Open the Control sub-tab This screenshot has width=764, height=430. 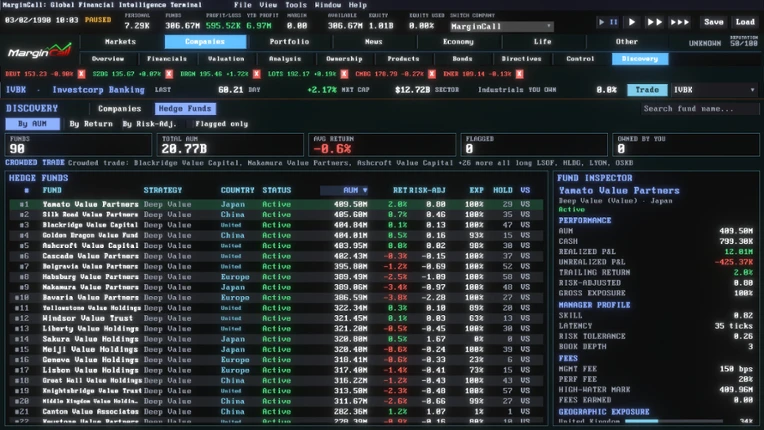(x=580, y=59)
